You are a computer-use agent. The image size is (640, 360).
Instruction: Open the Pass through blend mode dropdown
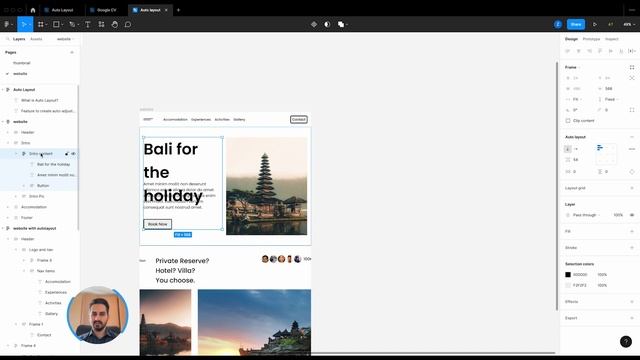[586, 215]
